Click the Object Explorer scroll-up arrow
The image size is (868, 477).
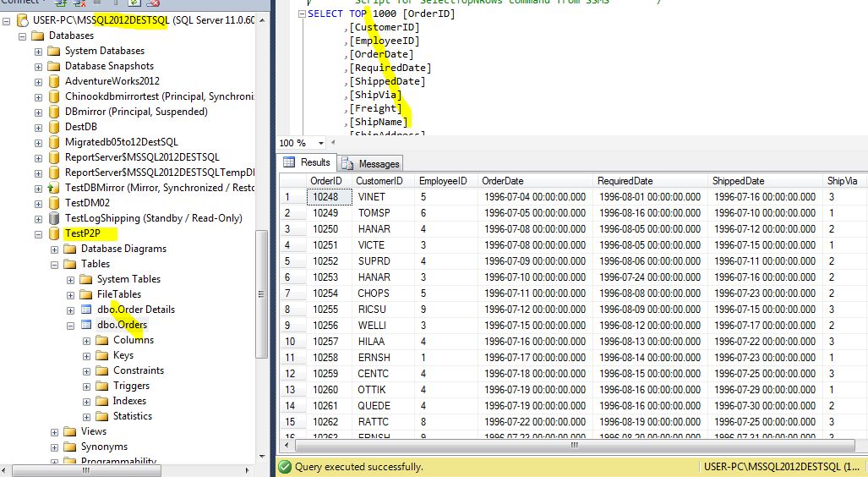[262, 20]
